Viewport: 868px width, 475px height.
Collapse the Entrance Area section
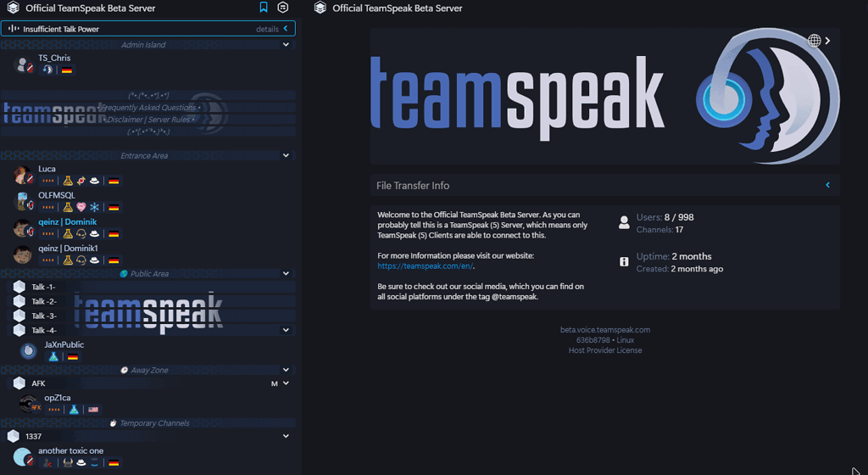click(286, 156)
